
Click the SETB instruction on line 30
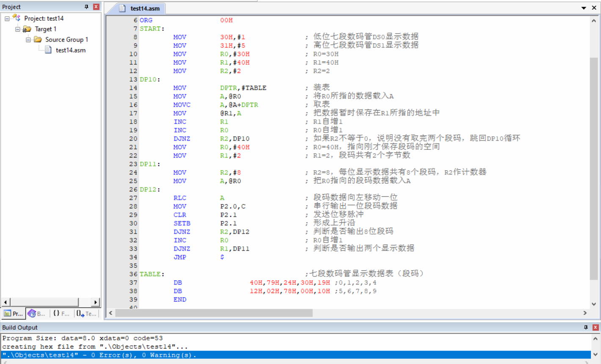[x=182, y=223]
